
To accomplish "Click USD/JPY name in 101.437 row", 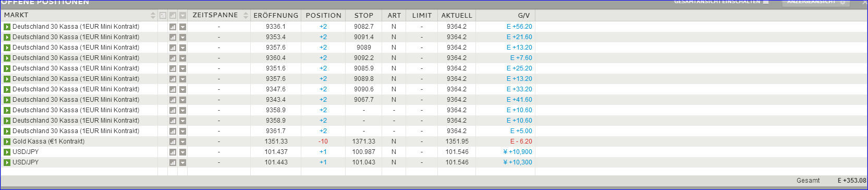I will [26, 152].
